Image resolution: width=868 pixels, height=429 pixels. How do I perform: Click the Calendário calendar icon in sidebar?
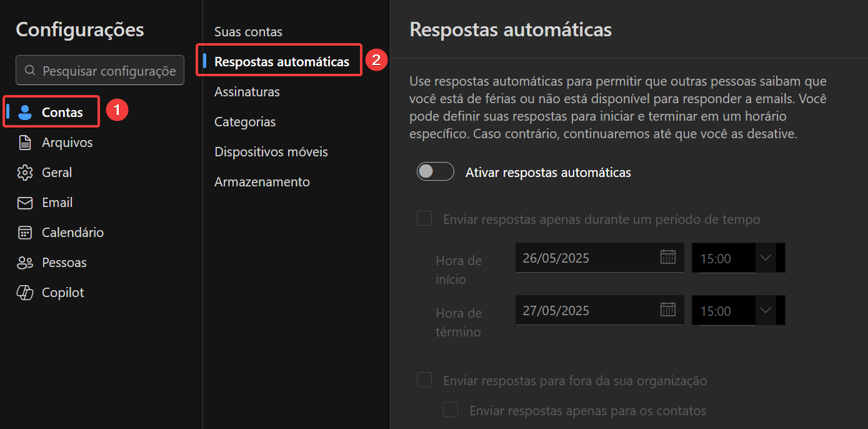point(25,233)
